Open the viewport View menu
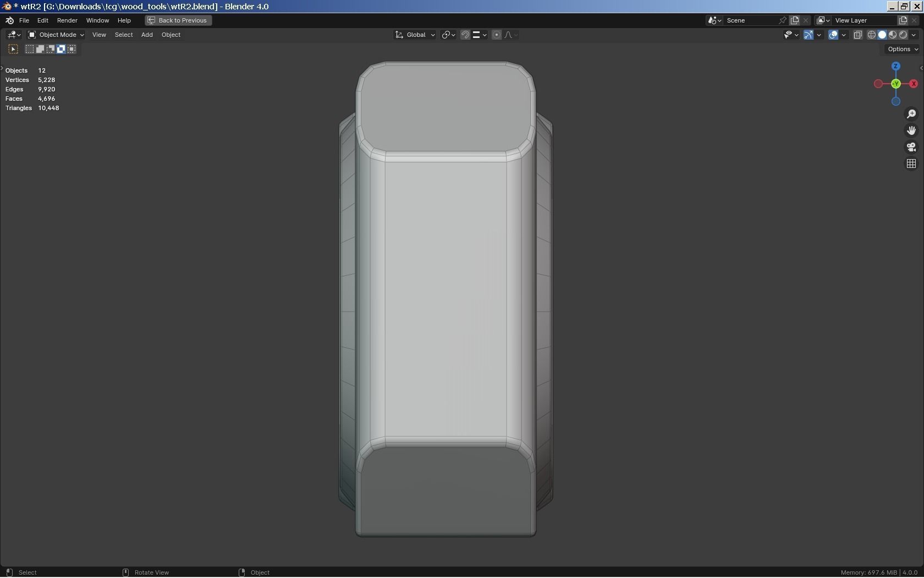924x578 pixels. click(x=99, y=35)
